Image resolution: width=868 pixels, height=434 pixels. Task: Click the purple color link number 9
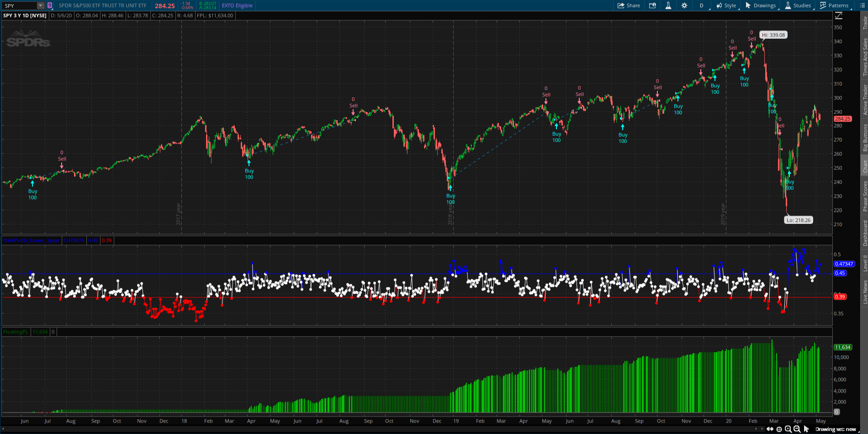coord(50,5)
